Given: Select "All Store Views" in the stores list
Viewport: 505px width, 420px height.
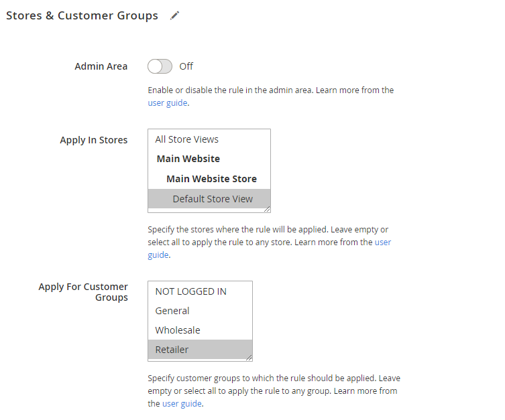Looking at the screenshot, I should (186, 139).
